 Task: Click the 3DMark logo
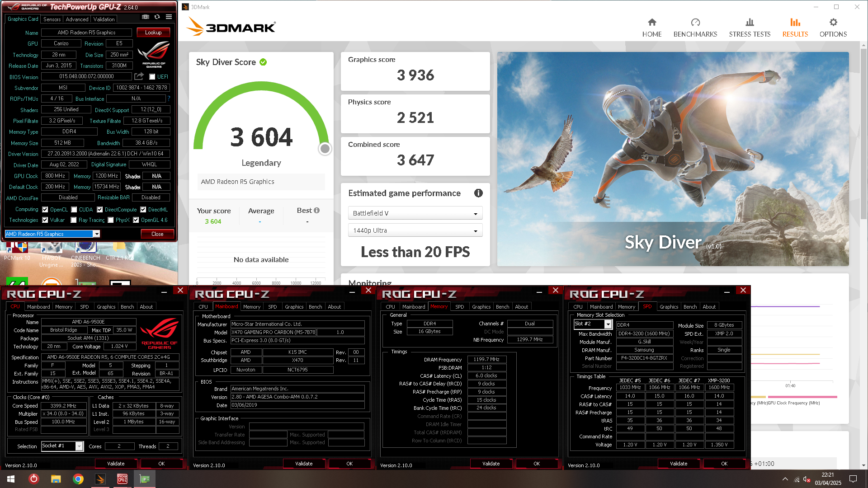[231, 27]
